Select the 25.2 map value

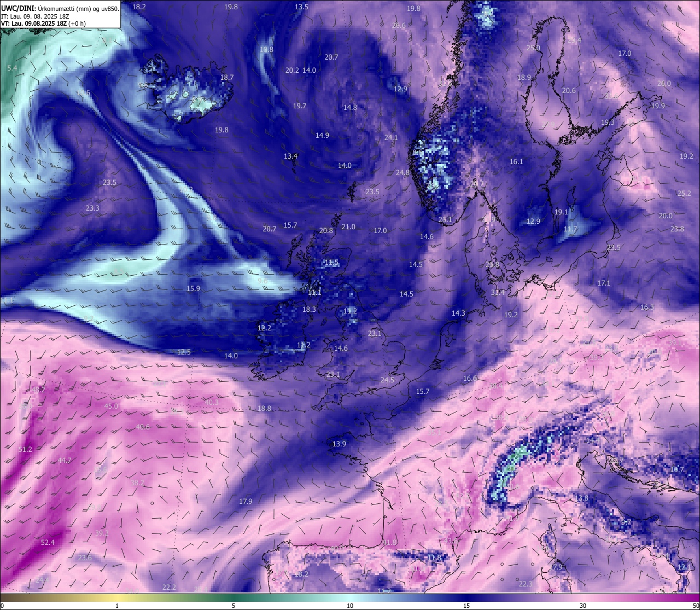[x=684, y=193]
